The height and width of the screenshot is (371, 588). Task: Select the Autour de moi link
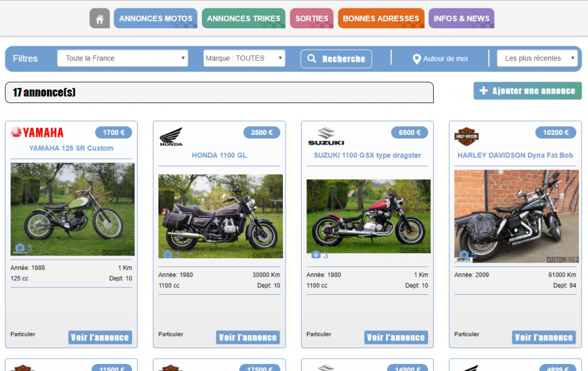pos(445,59)
